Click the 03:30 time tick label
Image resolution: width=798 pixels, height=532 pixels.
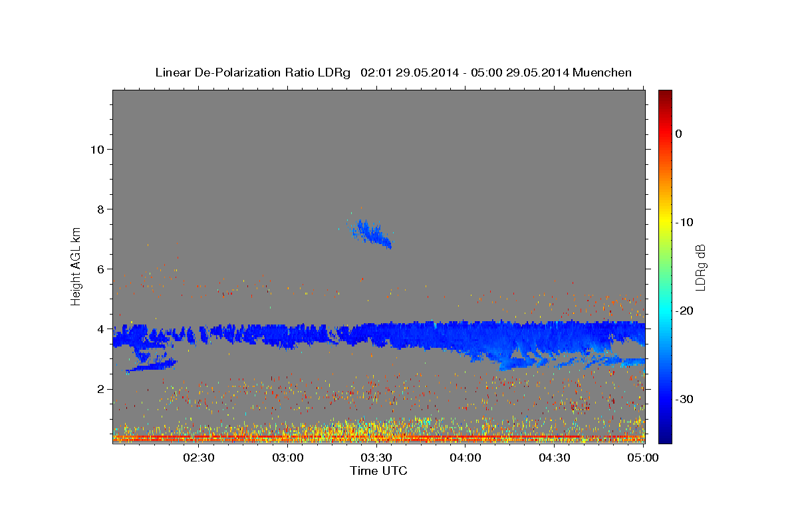pos(376,458)
